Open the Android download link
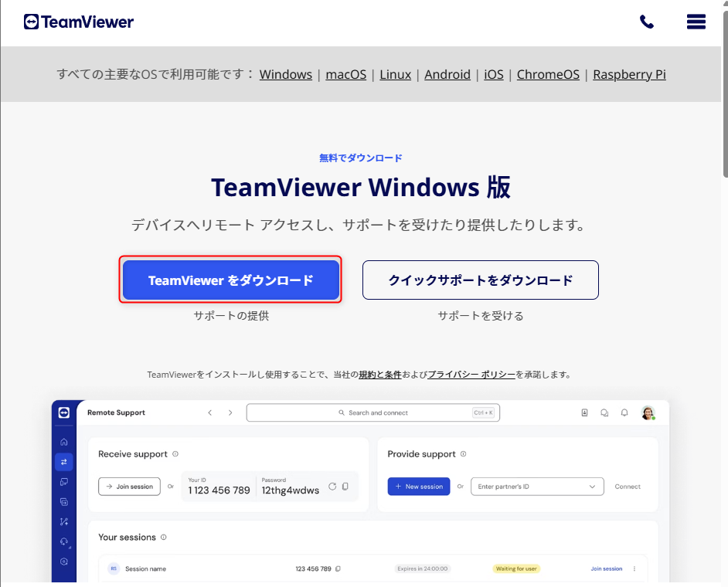Viewport: 728px width, 587px height. point(447,74)
